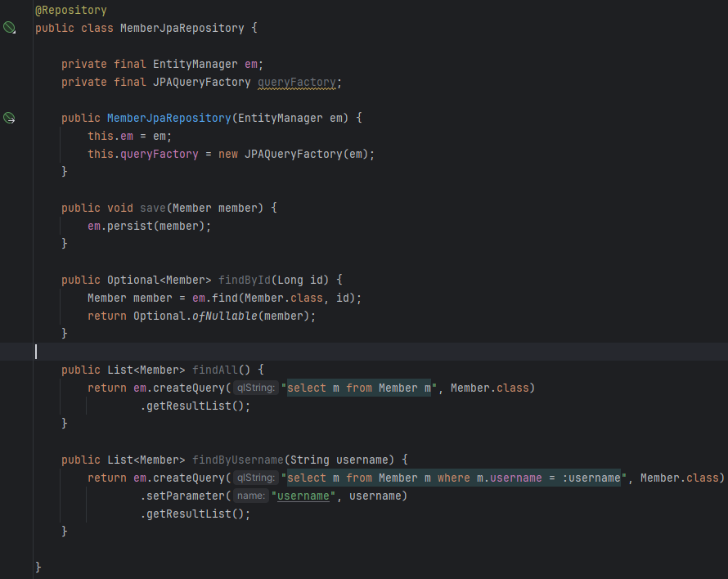Viewport: 728px width, 579px height.
Task: Click the "select m from Member m" string in findAll
Action: tap(358, 388)
